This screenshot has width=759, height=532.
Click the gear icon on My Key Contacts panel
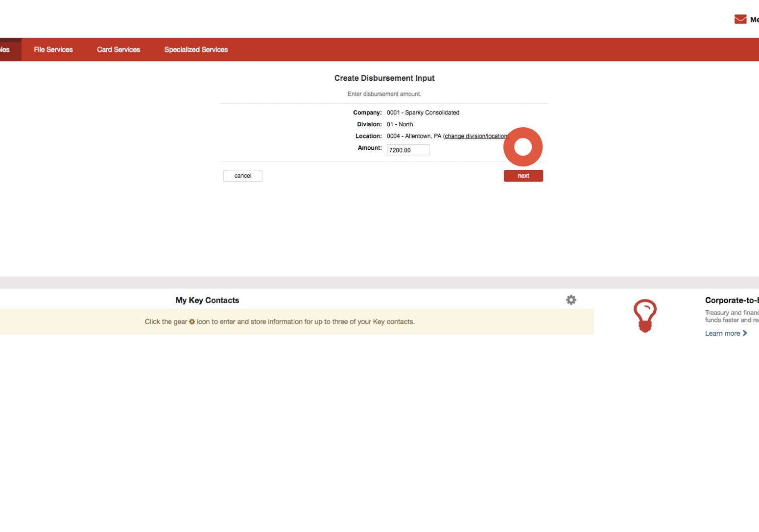(571, 300)
